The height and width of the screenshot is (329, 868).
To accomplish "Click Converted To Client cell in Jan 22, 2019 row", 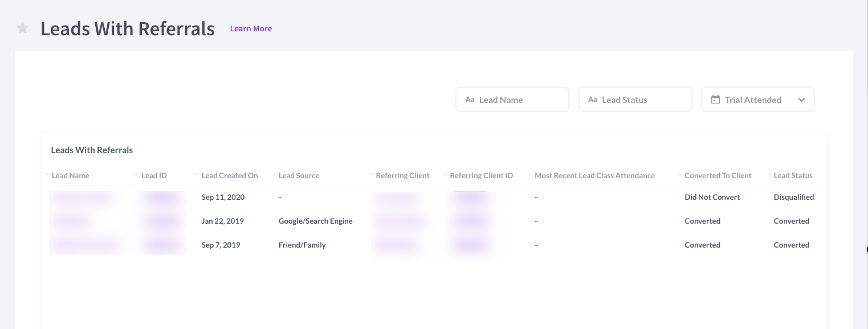I will point(702,221).
